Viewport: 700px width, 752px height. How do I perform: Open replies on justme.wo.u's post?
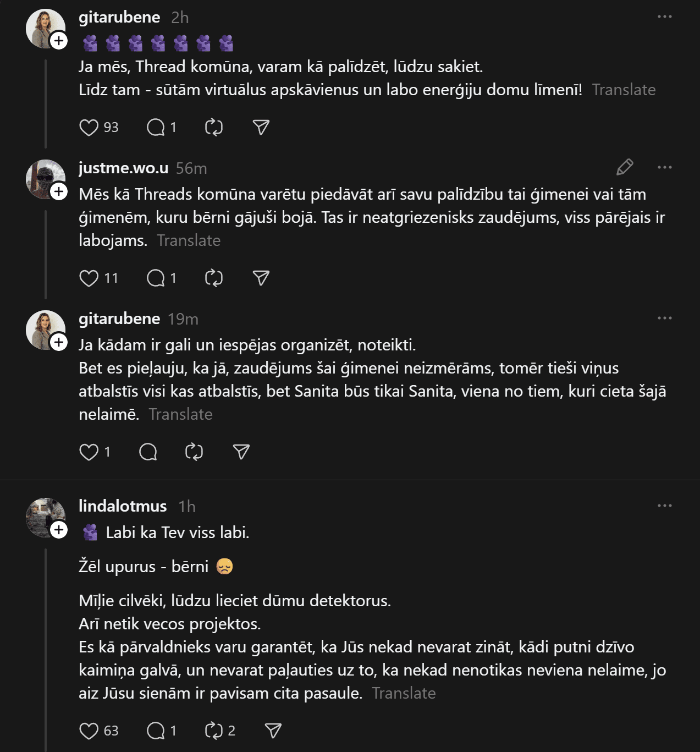[156, 278]
